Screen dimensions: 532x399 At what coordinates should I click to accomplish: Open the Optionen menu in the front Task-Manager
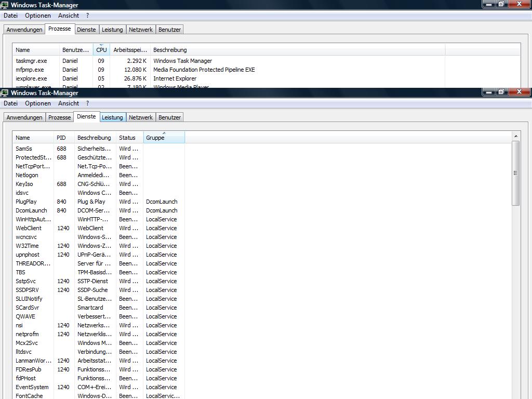(x=37, y=103)
